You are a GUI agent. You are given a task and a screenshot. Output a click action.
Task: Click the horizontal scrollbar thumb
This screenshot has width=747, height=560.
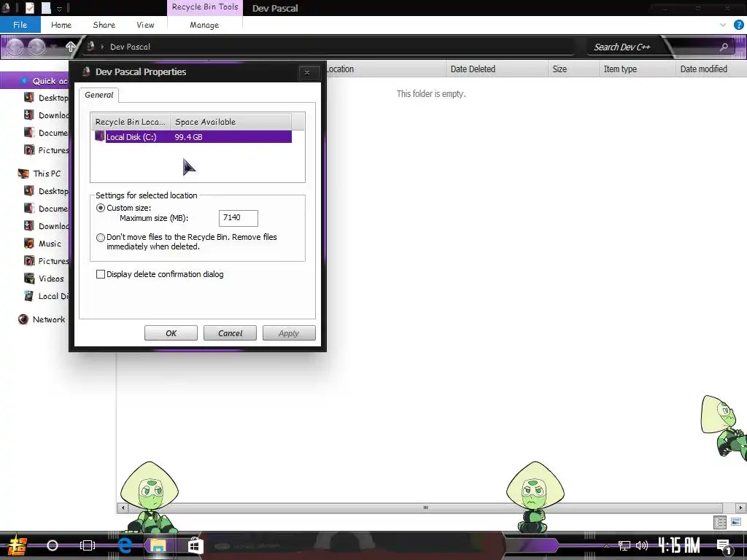pos(425,507)
